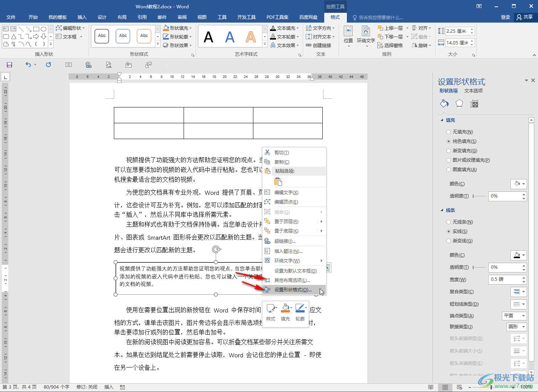Click the Outline (轮廓) mini toolbar icon

pos(300,312)
